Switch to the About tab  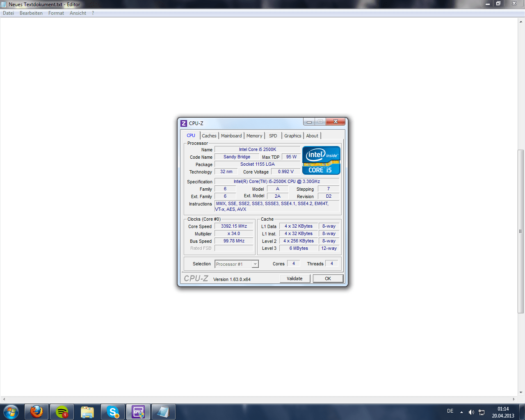(x=312, y=136)
